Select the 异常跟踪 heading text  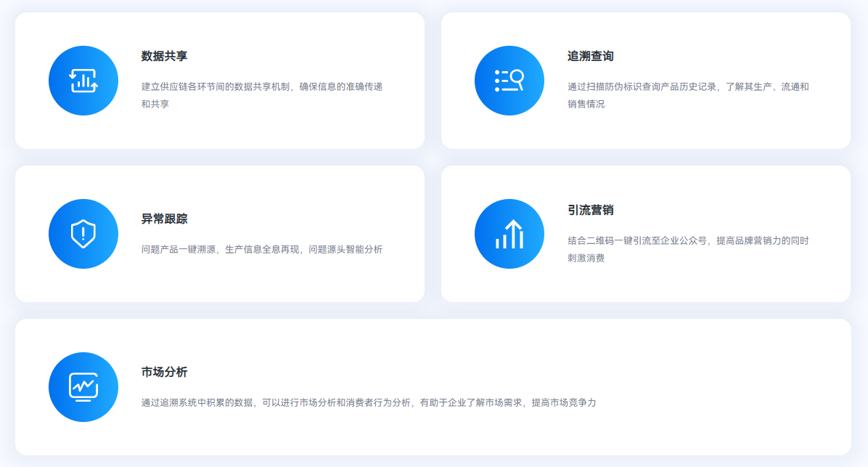coord(165,219)
